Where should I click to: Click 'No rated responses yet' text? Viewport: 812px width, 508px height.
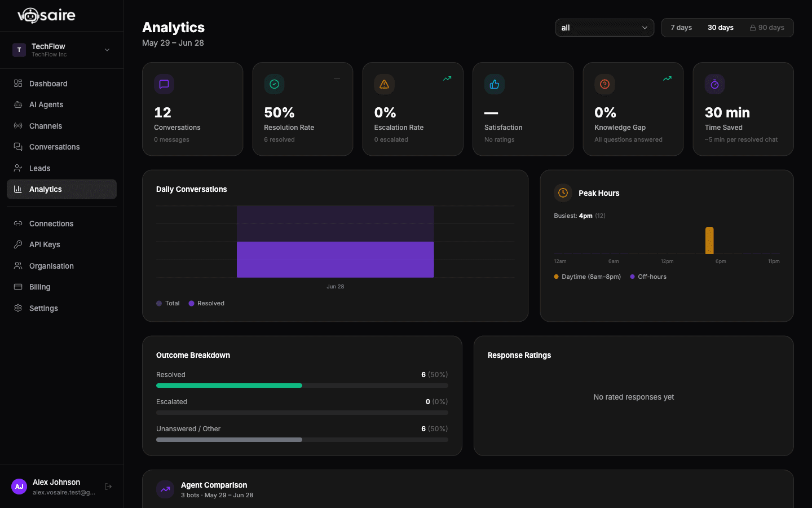click(x=634, y=397)
